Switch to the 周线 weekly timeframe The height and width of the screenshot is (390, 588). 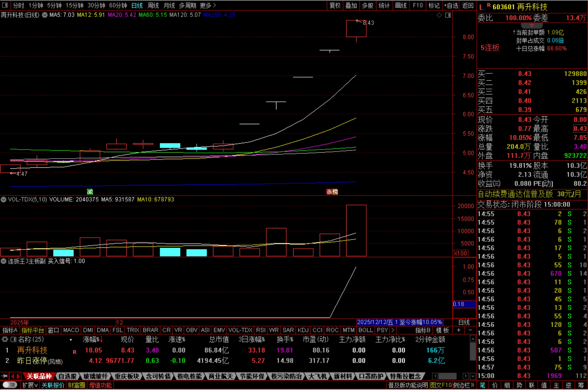[x=153, y=5]
